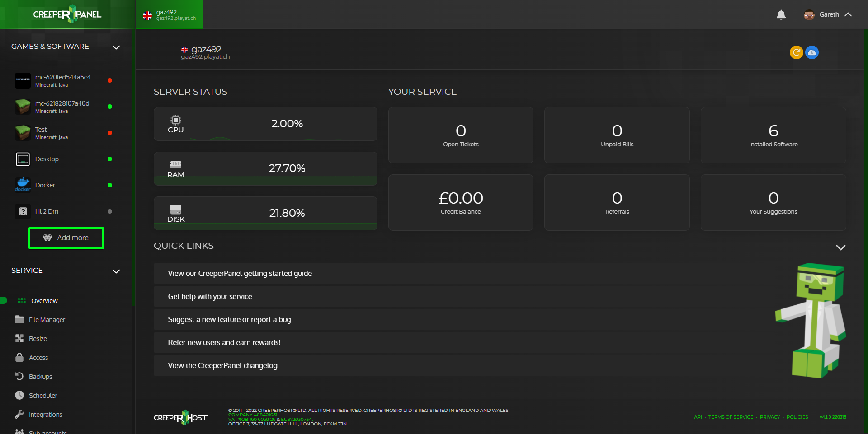Open the CreeperPanel getting started guide link

click(240, 273)
